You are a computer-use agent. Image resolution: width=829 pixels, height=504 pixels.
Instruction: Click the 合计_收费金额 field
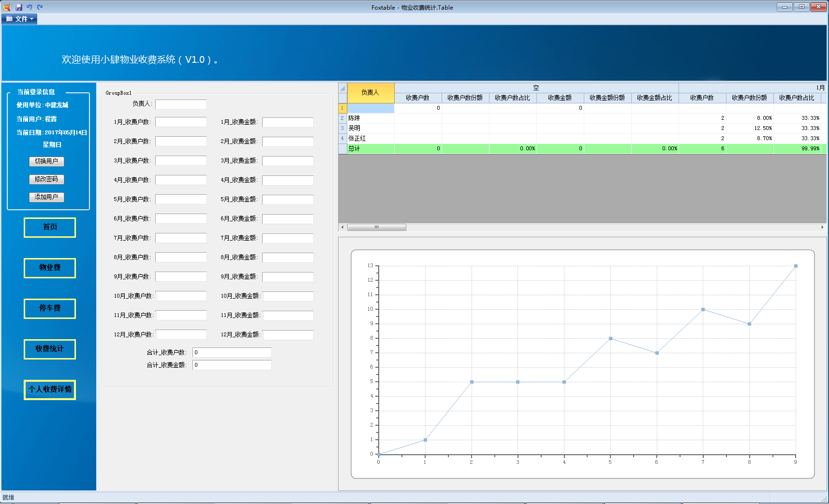(232, 365)
